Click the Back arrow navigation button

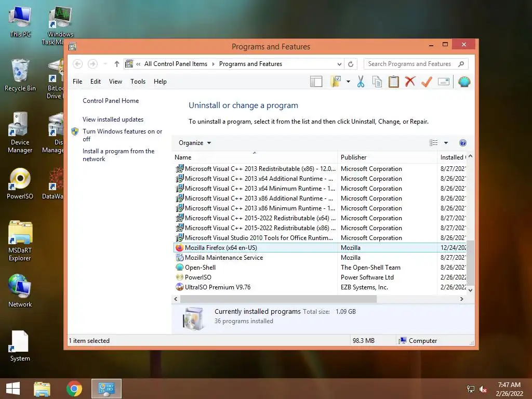click(x=78, y=64)
